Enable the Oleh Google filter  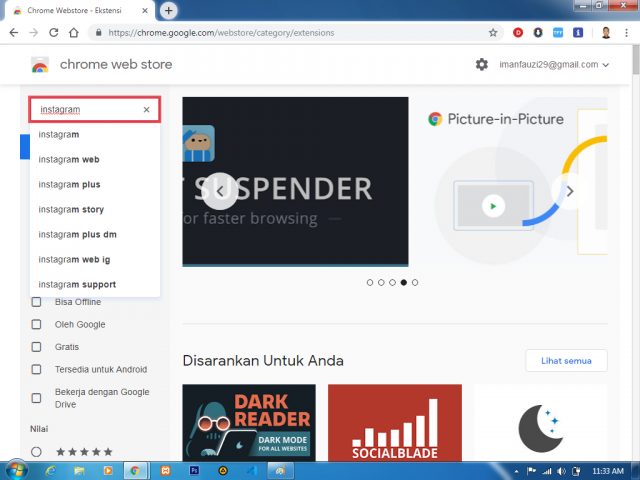36,324
